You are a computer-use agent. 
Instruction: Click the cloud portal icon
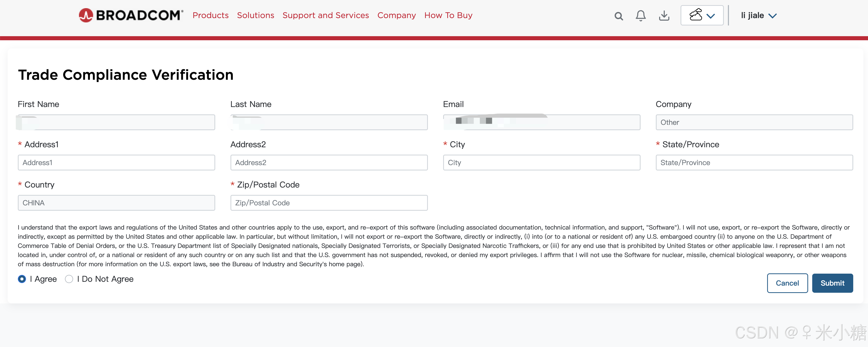point(696,15)
